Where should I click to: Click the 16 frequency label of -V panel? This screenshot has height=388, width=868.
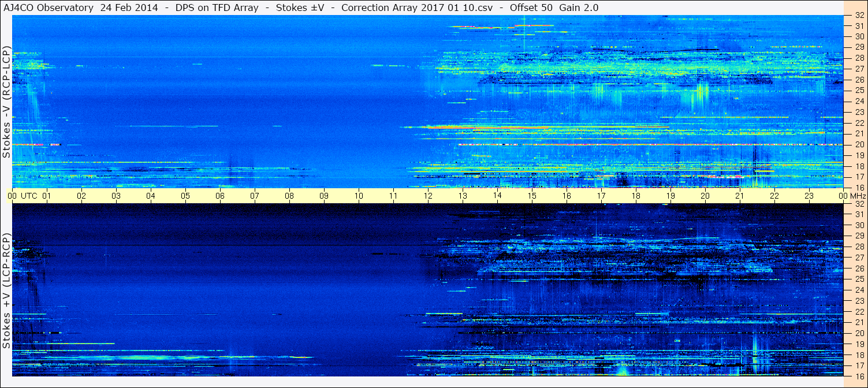click(x=859, y=187)
